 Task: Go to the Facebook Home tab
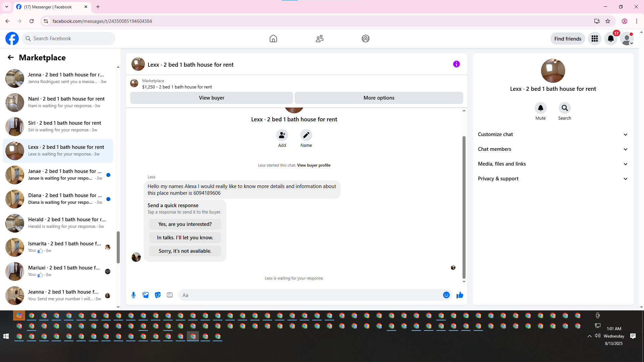click(273, 39)
